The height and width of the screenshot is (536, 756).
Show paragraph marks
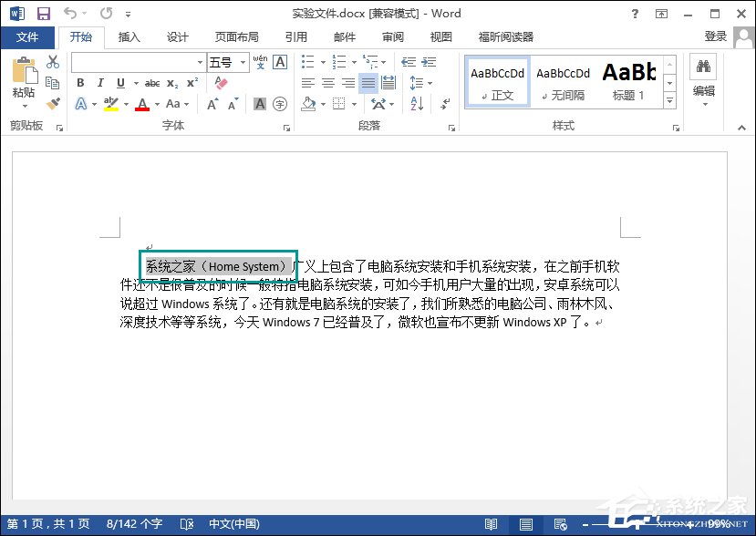(x=444, y=104)
